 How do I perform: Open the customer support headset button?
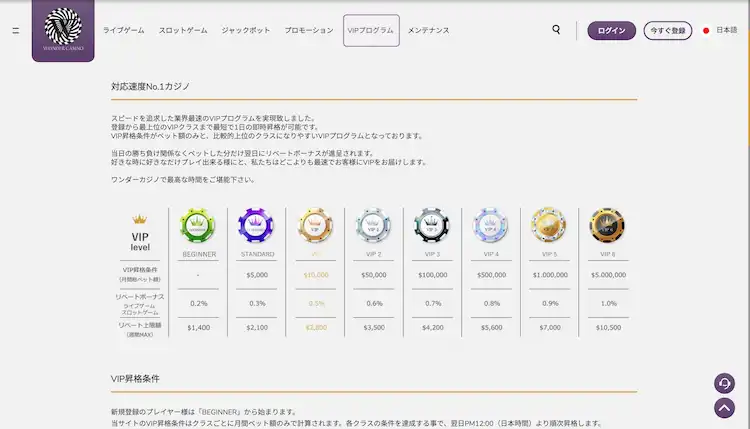click(724, 383)
